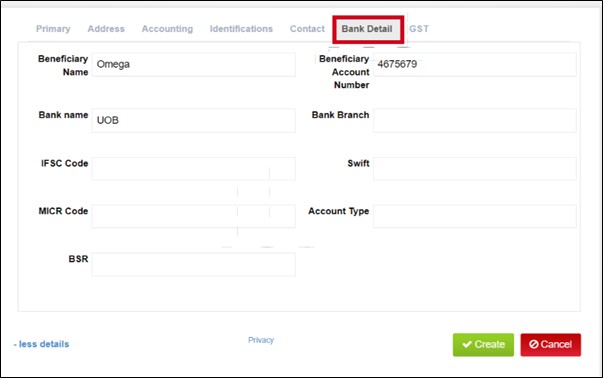This screenshot has height=378, width=603.
Task: Focus the Beneficiary Account Number field
Action: [475, 65]
